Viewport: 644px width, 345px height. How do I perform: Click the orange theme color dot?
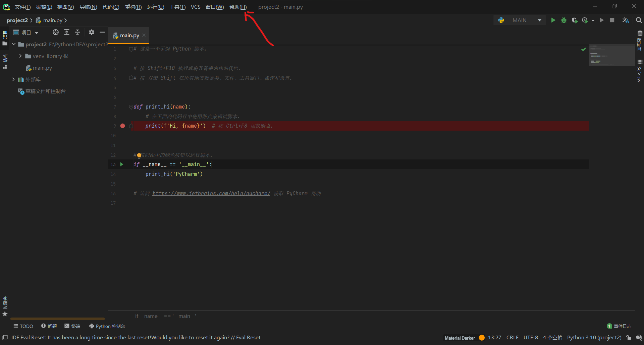[482, 338]
